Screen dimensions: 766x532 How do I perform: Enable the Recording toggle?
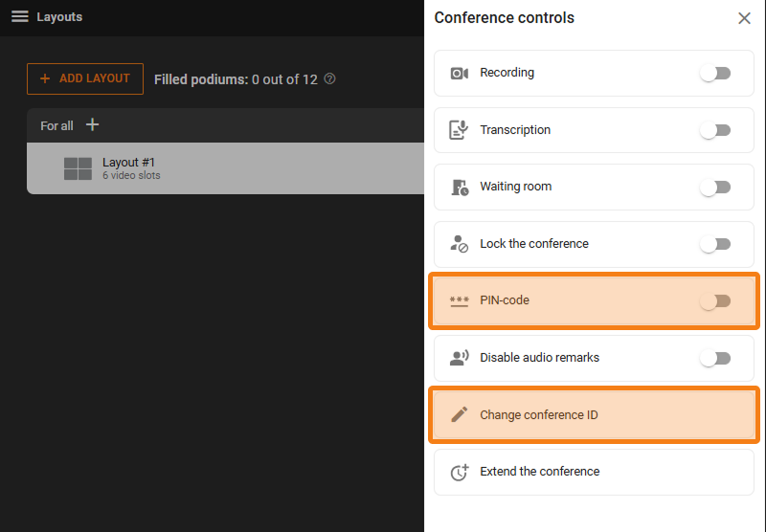click(715, 74)
